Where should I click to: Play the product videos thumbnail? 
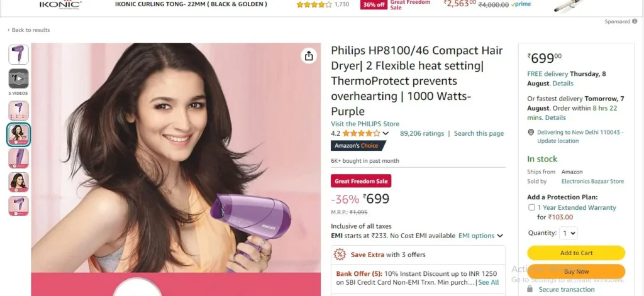point(18,79)
